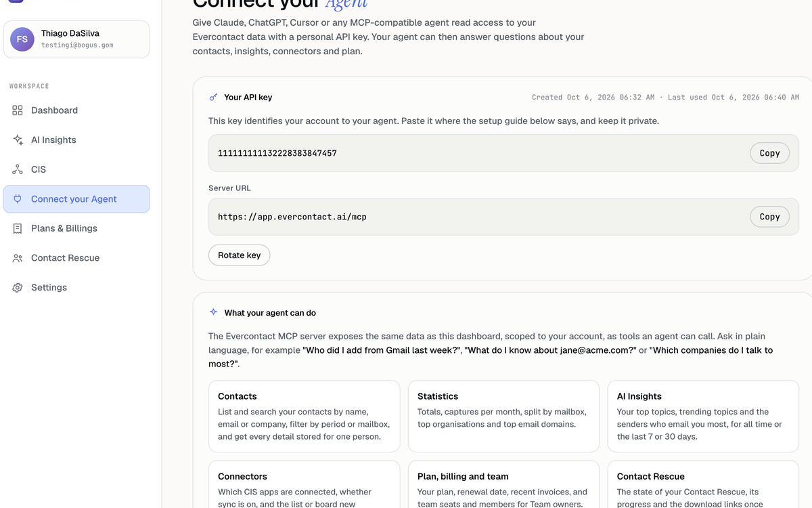
Task: Open the Thiago DaSilva profile card
Action: point(76,39)
